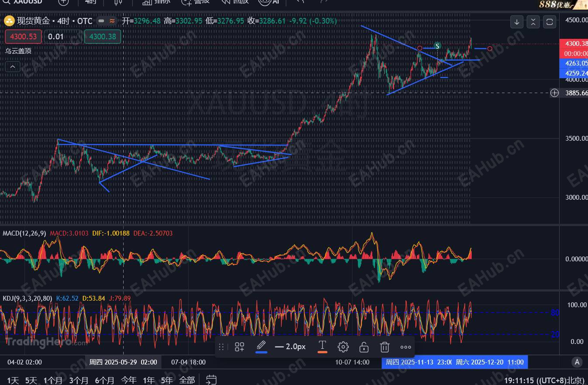The width and height of the screenshot is (588, 385).
Task: Select the 现货黄金 · 4时 · OTC symbol title
Action: pos(55,21)
